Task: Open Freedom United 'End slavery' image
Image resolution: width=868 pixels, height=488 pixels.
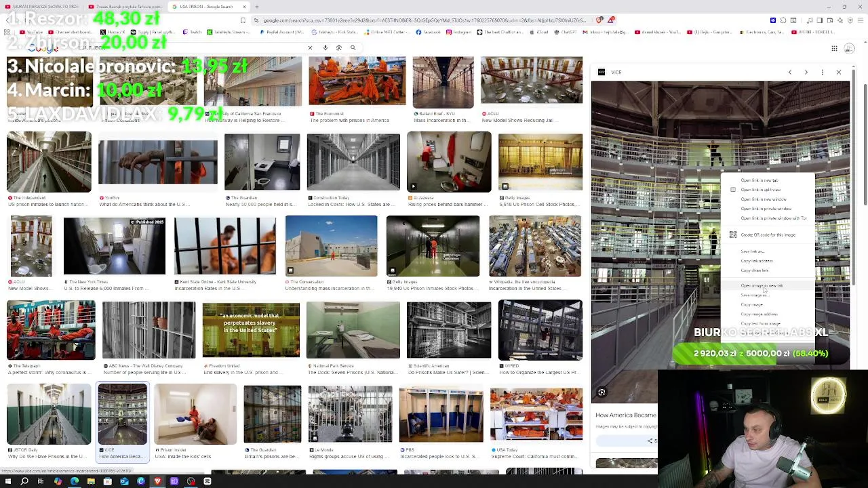Action: coord(251,330)
